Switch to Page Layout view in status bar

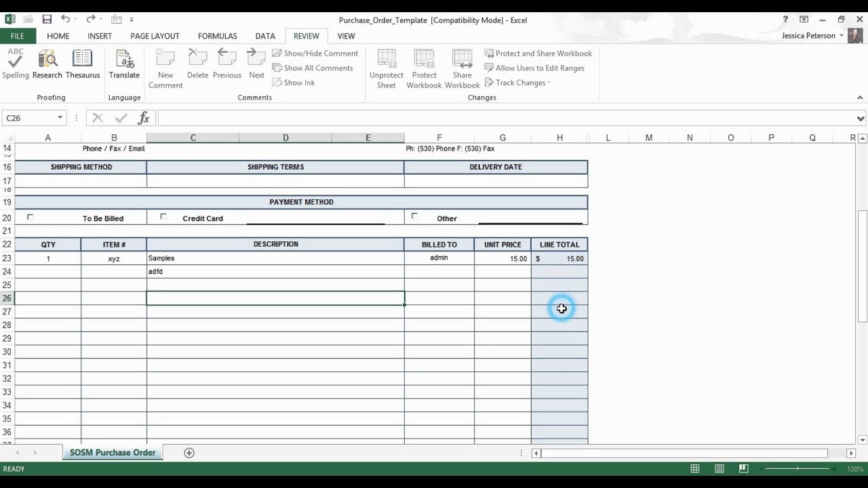(x=719, y=469)
